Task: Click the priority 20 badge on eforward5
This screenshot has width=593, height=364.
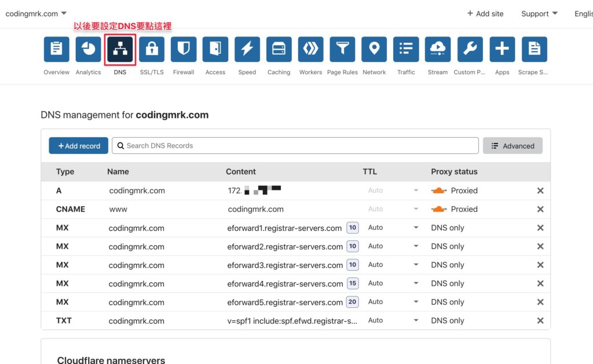Action: tap(353, 302)
